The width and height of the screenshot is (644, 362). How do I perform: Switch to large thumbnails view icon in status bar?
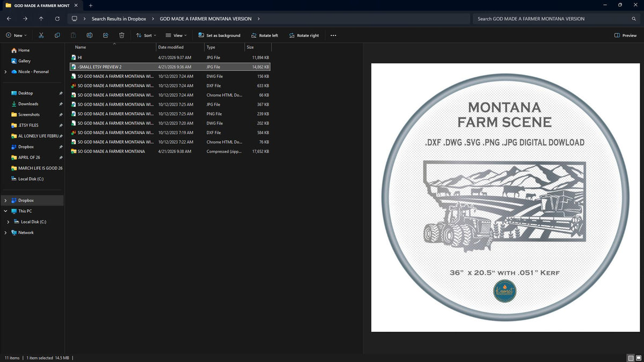tap(638, 358)
